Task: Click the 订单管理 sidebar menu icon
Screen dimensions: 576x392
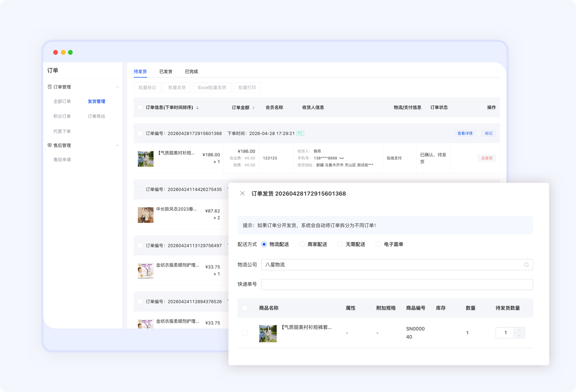Action: pos(50,87)
